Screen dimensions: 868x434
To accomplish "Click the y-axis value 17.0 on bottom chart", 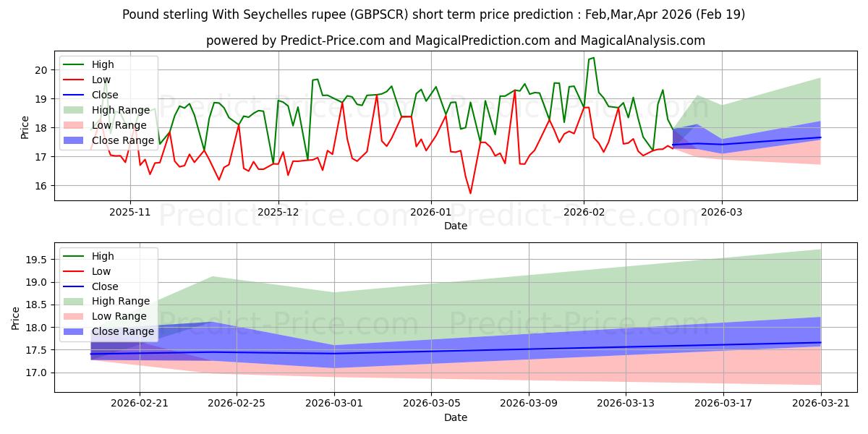I will click(x=37, y=373).
